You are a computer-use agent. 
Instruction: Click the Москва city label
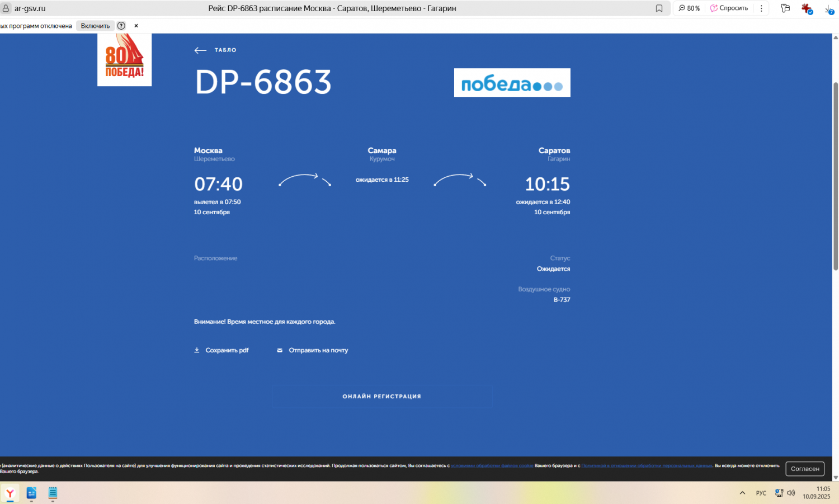[x=208, y=150]
